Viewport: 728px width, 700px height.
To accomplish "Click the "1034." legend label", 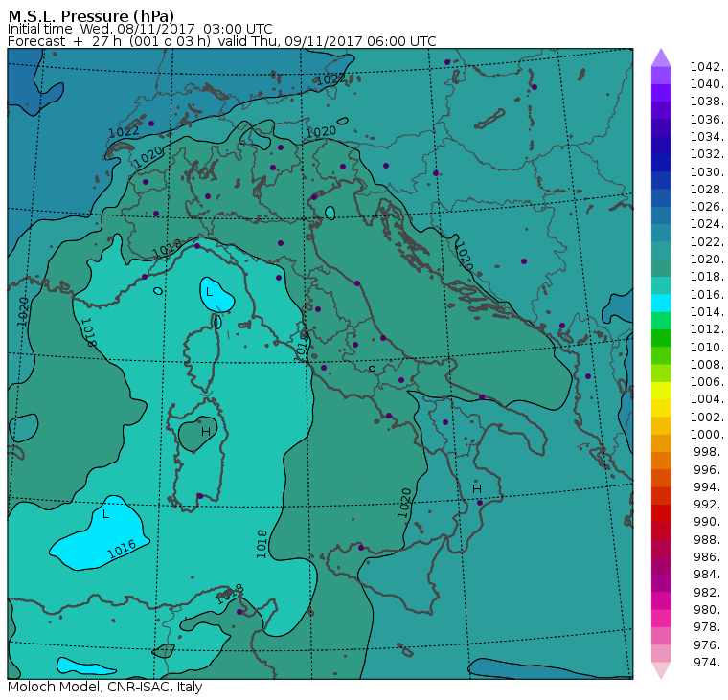I will point(707,137).
